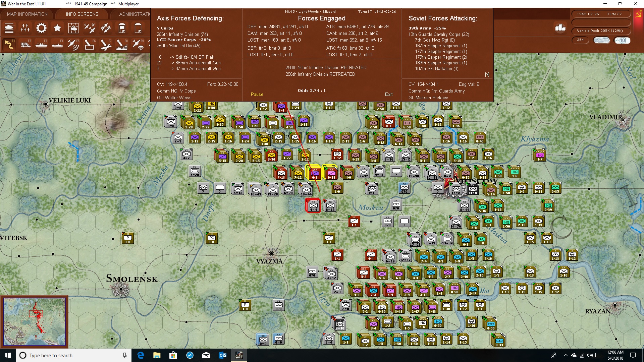
Task: Switch to MAP INFORMATION tab
Action: pyautogui.click(x=27, y=14)
